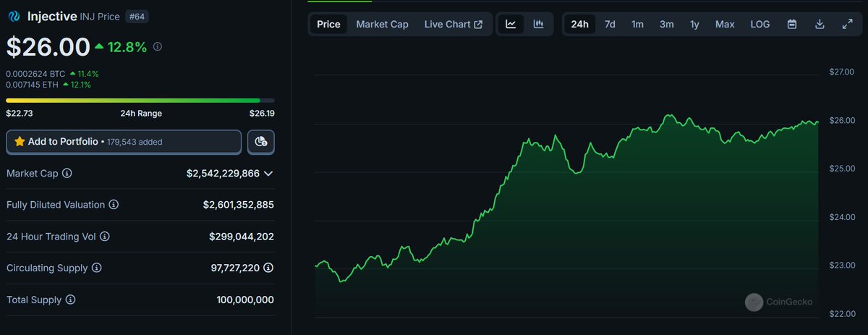Select Max time range
868x335 pixels.
coord(725,24)
